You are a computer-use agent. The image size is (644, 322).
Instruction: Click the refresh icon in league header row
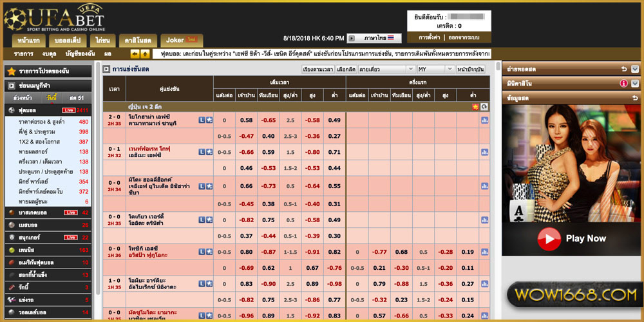pos(484,106)
